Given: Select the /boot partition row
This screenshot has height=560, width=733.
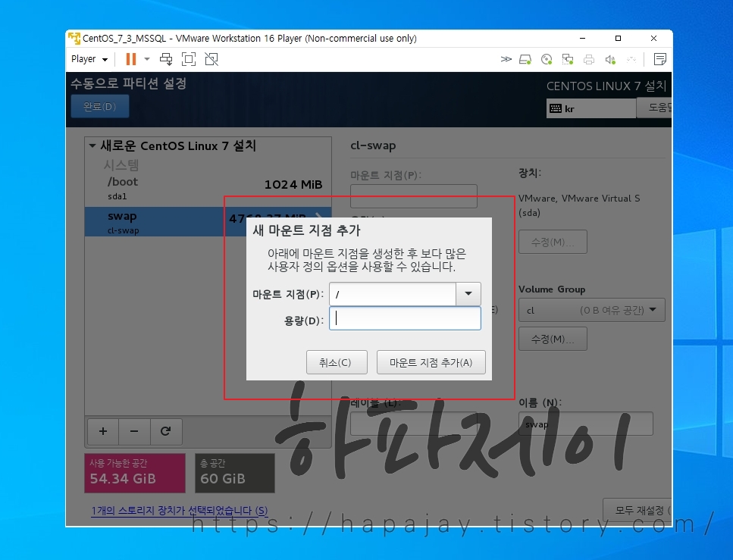Looking at the screenshot, I should pos(208,188).
